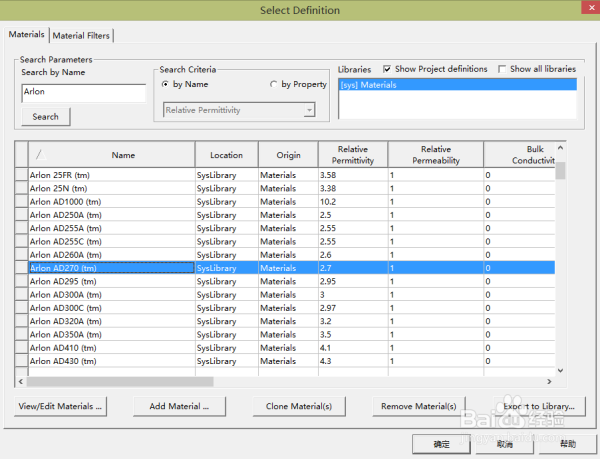Click permittivity value 3.58
Screen dimensions: 600x459
pyautogui.click(x=328, y=175)
